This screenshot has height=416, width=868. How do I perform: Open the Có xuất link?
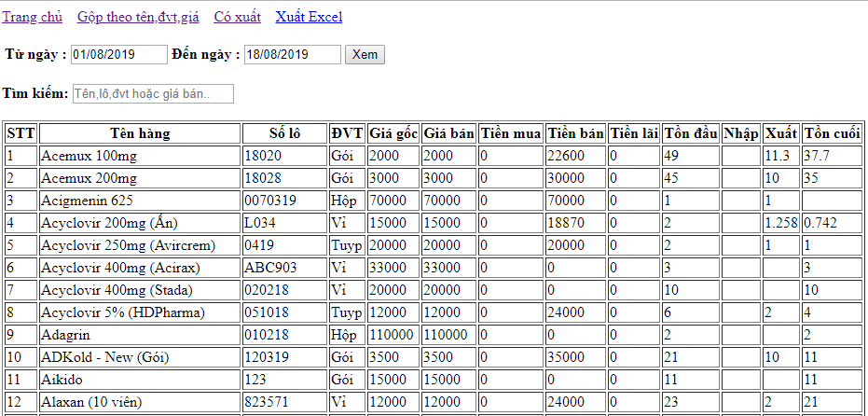237,17
